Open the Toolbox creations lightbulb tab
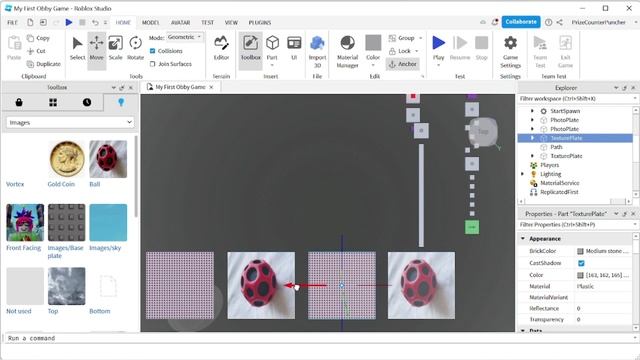The image size is (640, 360). (x=121, y=102)
